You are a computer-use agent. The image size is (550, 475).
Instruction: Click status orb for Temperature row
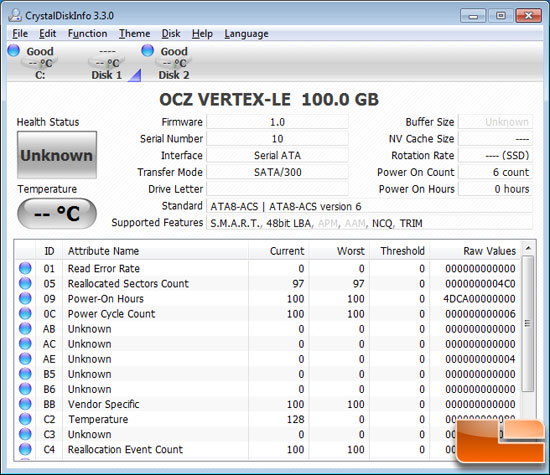(x=25, y=419)
